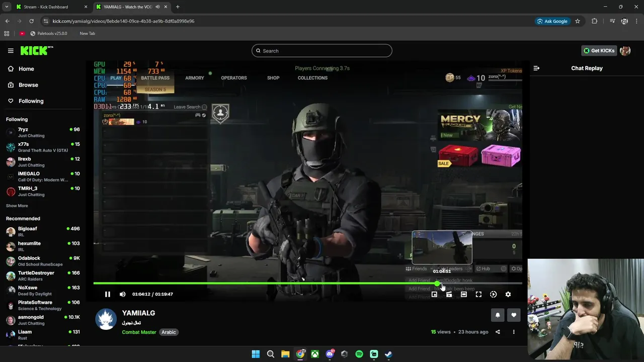Open Steam from the taskbar
Image resolution: width=644 pixels, height=362 pixels.
click(388, 354)
